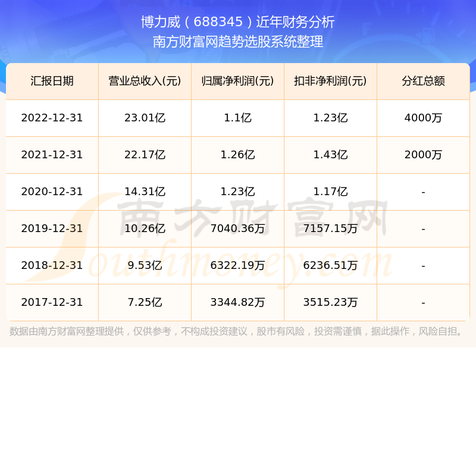The width and height of the screenshot is (476, 451).
Task: Select revenue value 10.26亿
Action: pos(145,228)
